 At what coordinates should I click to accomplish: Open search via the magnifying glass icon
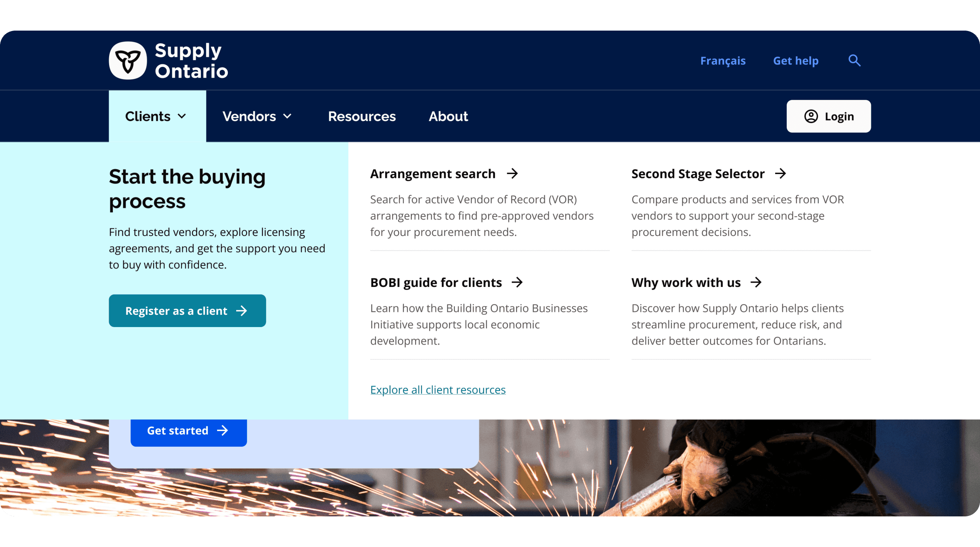854,60
